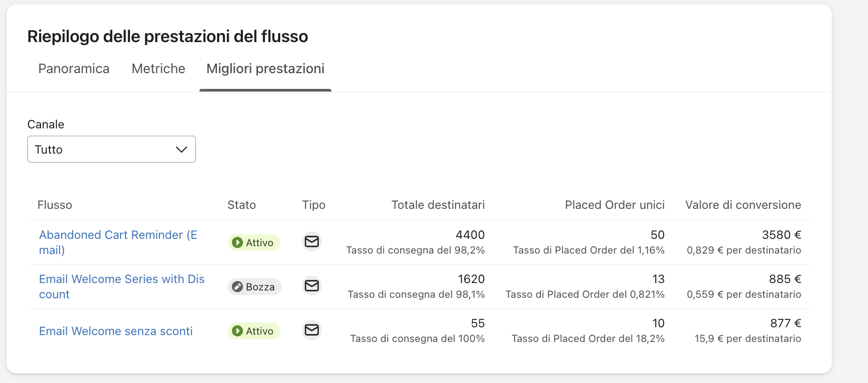Open Email Welcome senza sconti flow link

click(x=116, y=331)
